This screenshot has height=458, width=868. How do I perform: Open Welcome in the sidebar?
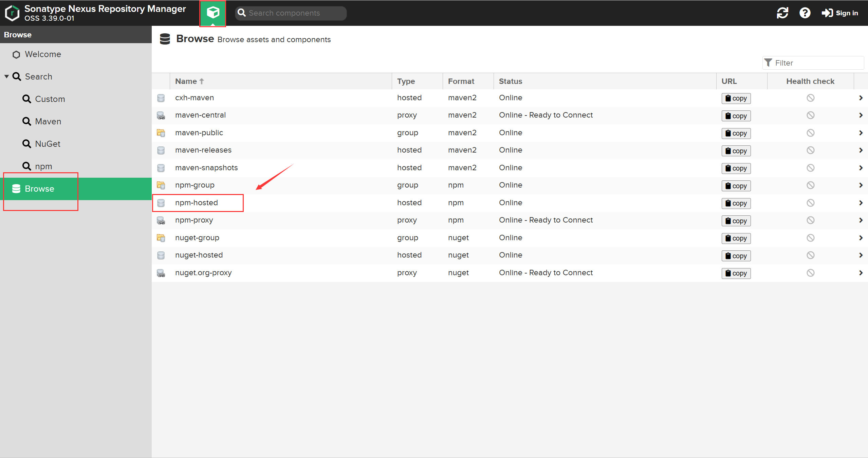43,54
